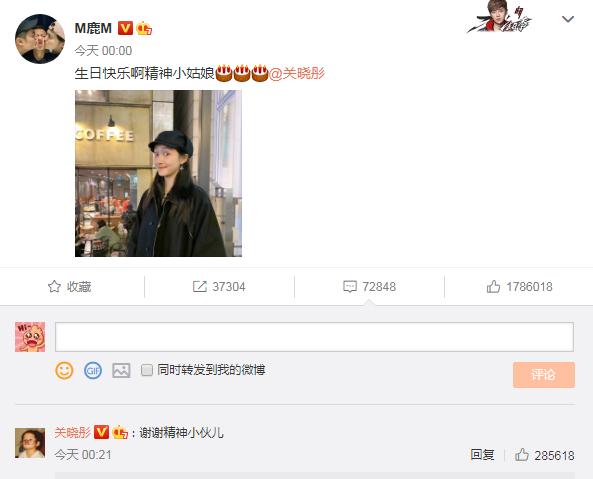Open the GIF picker icon

(x=93, y=370)
